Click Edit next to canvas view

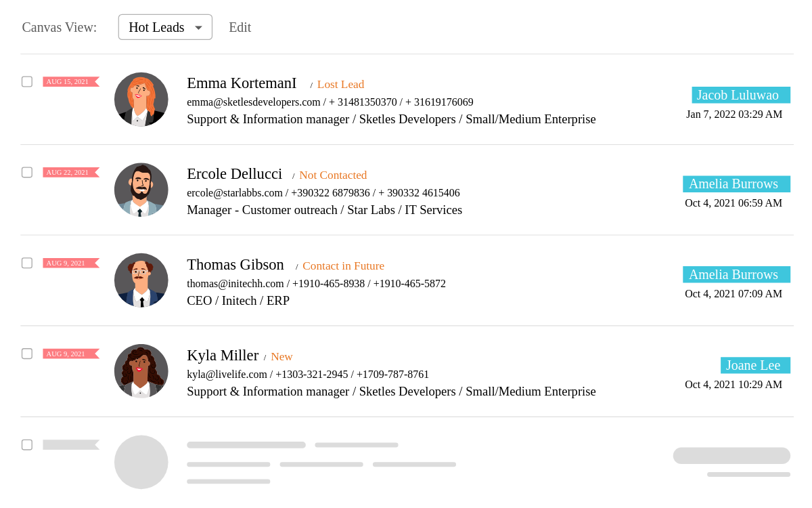pos(240,27)
